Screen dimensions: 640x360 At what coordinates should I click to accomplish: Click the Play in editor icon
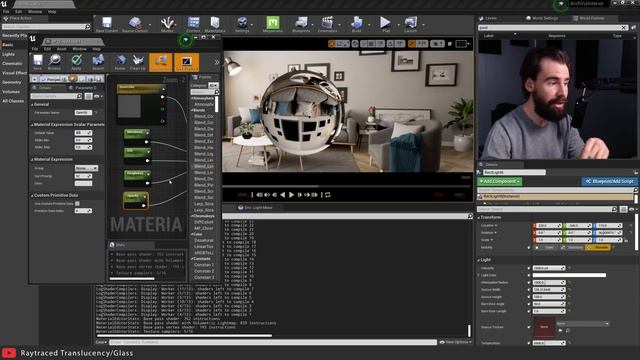tap(385, 24)
